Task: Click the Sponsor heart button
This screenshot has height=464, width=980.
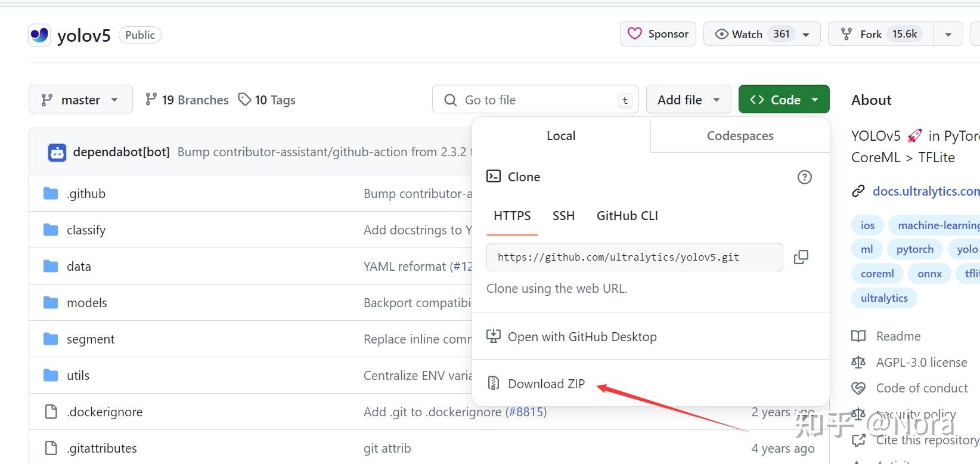Action: 658,34
